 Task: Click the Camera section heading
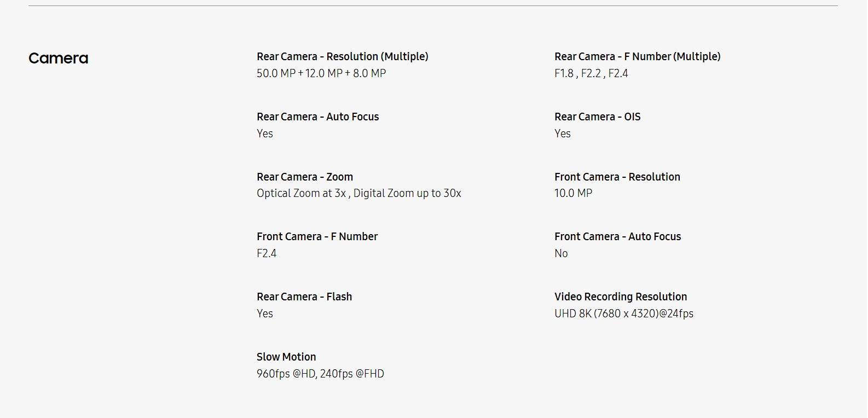pos(58,59)
